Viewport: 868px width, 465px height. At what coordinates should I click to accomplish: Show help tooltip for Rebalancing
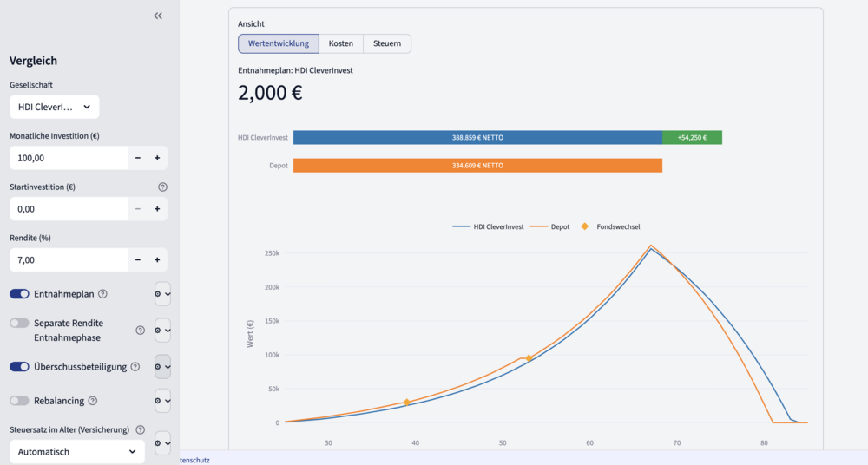[93, 401]
